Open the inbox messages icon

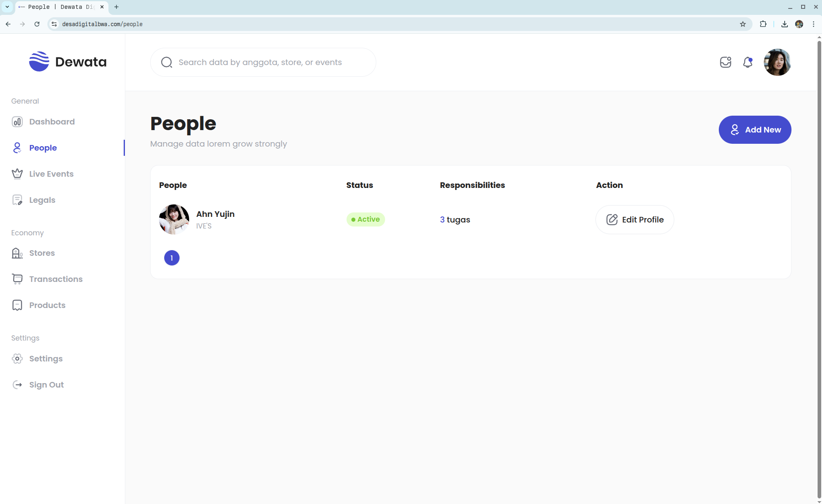click(725, 62)
